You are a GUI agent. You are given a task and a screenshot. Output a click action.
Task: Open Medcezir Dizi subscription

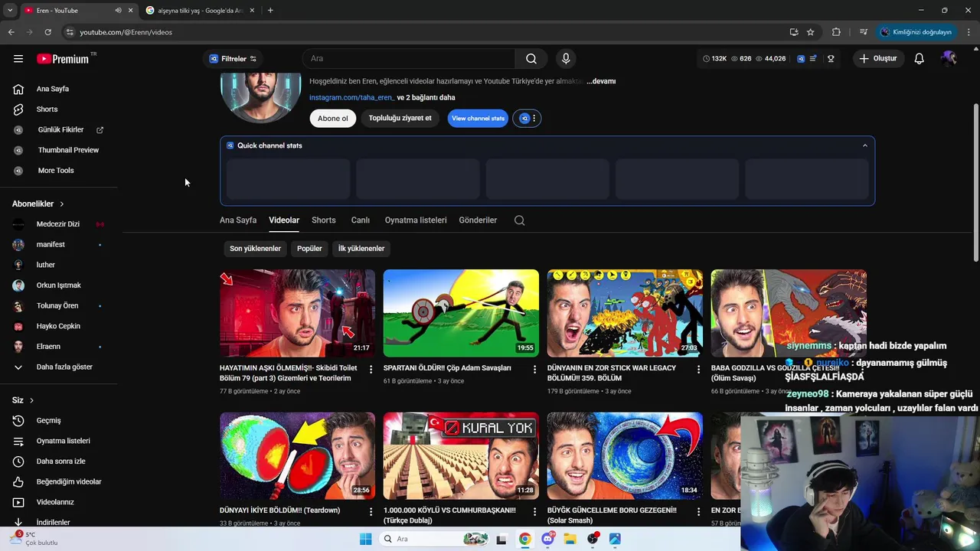tap(58, 224)
